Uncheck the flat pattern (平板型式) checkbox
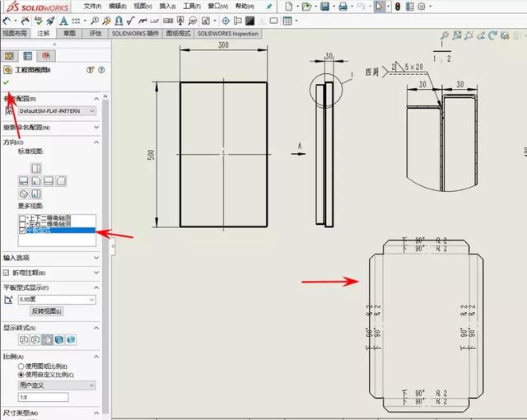The image size is (527, 420). point(22,231)
